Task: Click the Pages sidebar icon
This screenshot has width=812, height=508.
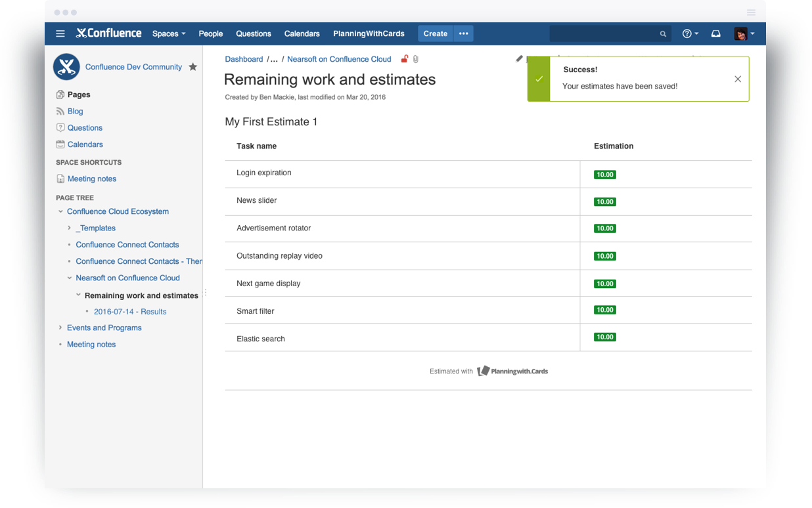Action: coord(60,95)
